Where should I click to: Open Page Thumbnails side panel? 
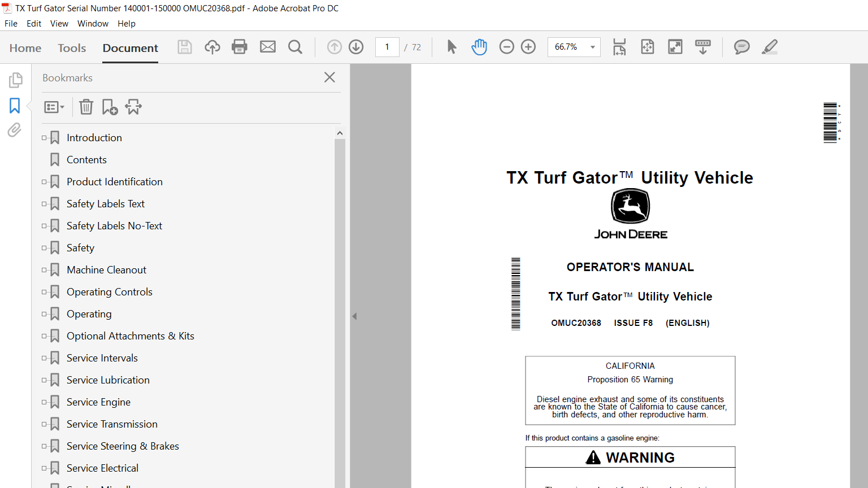(x=15, y=80)
